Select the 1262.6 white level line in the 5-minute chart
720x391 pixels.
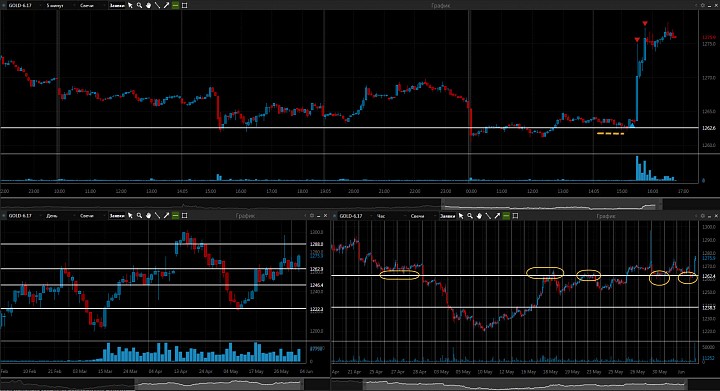point(349,128)
